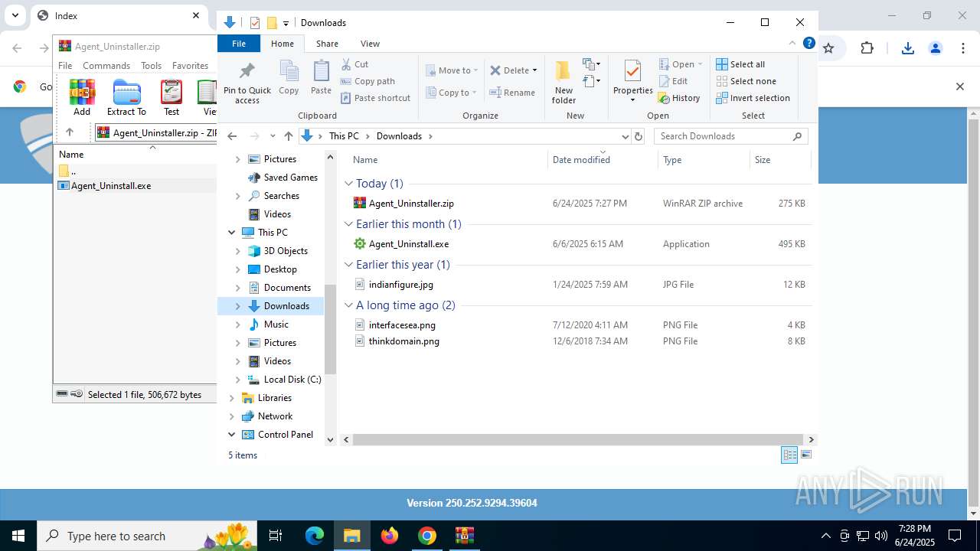Screen dimensions: 980x551
Task: Select indianfigure.jpg file
Action: click(401, 285)
